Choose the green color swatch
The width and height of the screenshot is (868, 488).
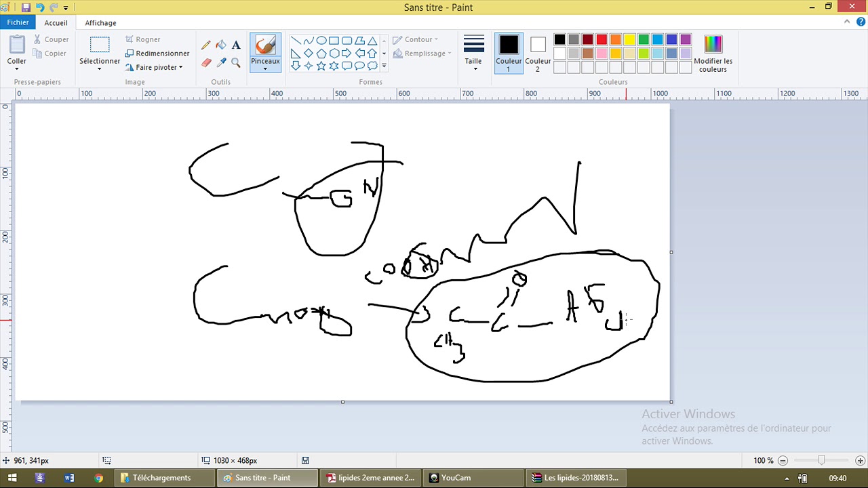tap(644, 39)
